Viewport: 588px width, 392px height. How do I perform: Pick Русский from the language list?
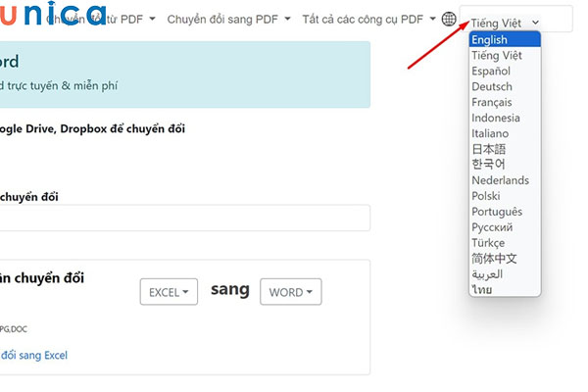tap(505, 227)
